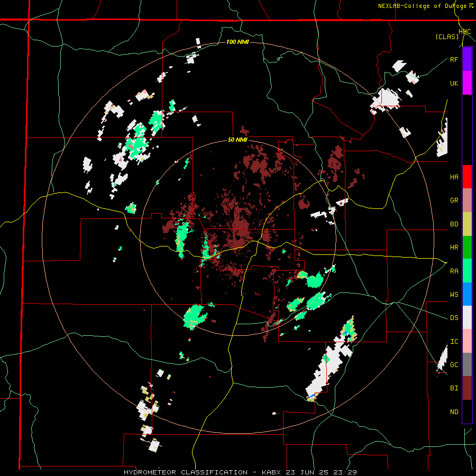The image size is (476, 476).
Task: Click the IC light pink legend swatch
Action: tap(467, 341)
